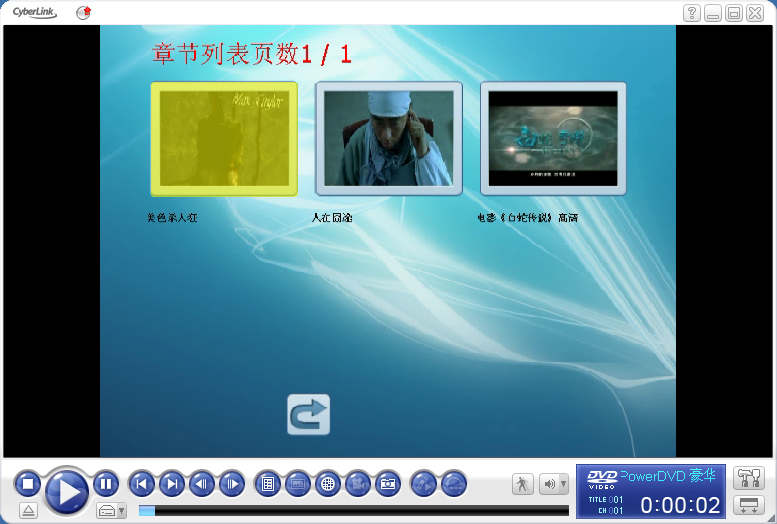Click the dimmed repeat button
This screenshot has height=524, width=777.
tap(453, 484)
